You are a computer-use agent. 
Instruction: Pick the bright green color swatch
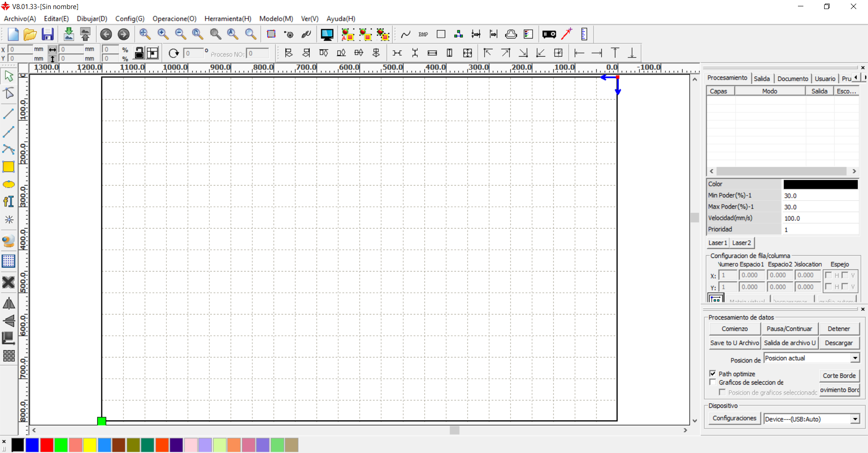61,445
